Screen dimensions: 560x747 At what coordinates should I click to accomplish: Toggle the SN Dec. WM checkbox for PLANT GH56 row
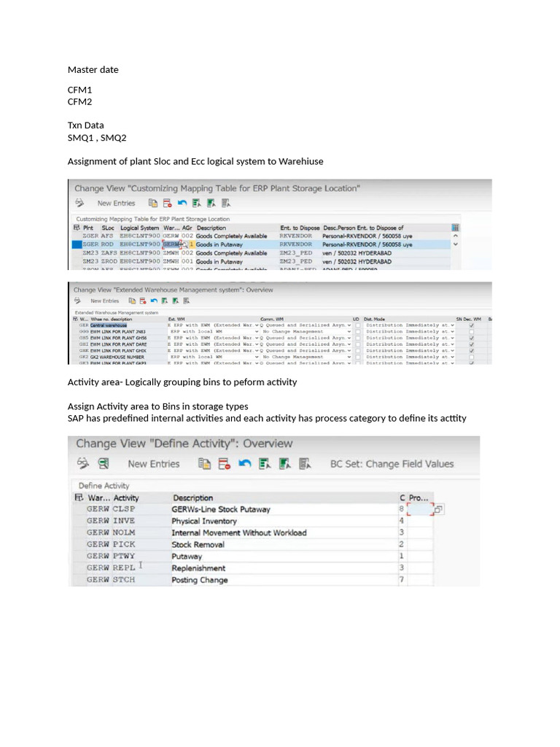[x=472, y=338]
